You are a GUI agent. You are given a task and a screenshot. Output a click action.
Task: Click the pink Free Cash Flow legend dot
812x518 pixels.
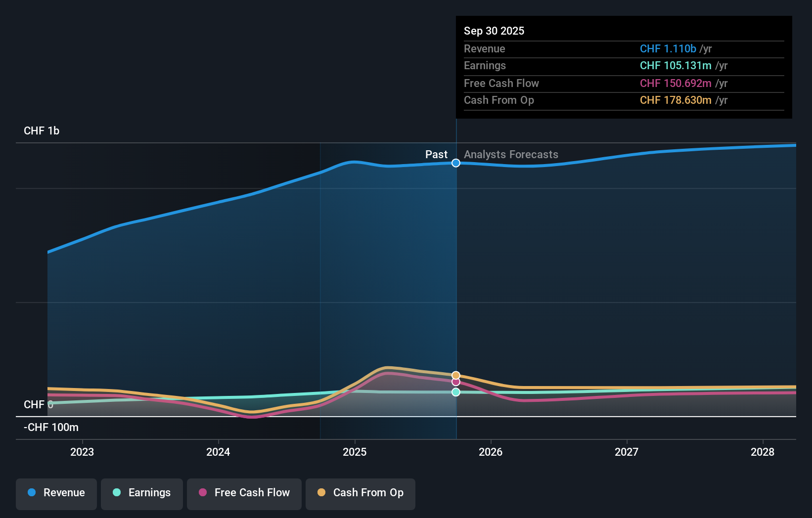203,493
